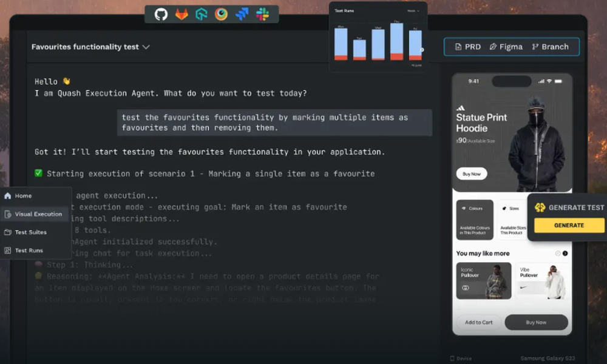Open the Quash testing tool icon
The width and height of the screenshot is (607, 364).
point(200,13)
